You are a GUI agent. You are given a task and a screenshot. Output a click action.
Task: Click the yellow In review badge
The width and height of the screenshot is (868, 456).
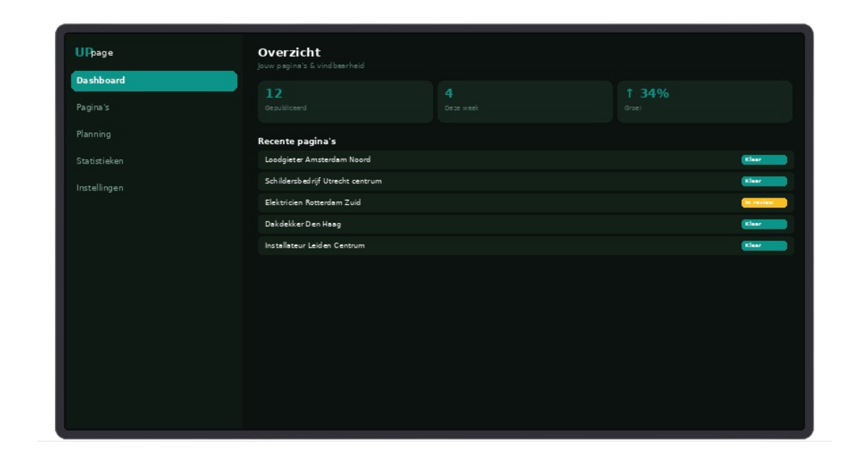click(764, 203)
